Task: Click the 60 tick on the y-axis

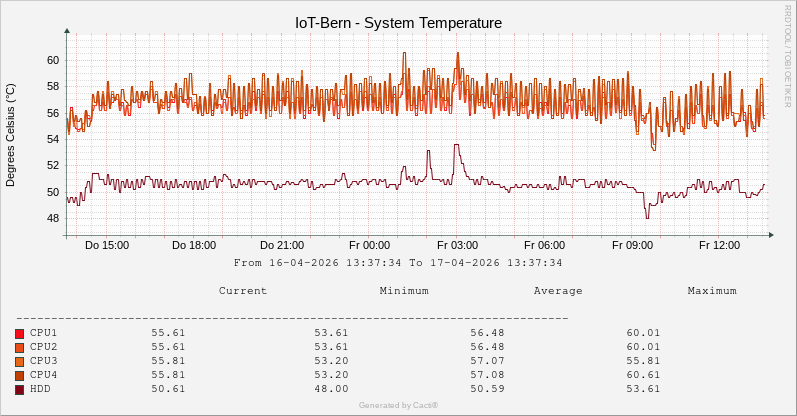Action: point(53,60)
